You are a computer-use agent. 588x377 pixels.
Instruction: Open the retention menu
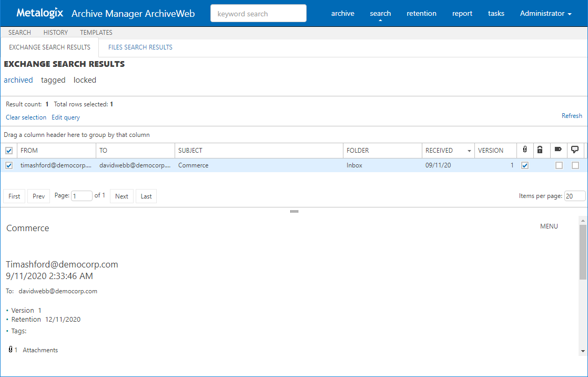pos(421,14)
